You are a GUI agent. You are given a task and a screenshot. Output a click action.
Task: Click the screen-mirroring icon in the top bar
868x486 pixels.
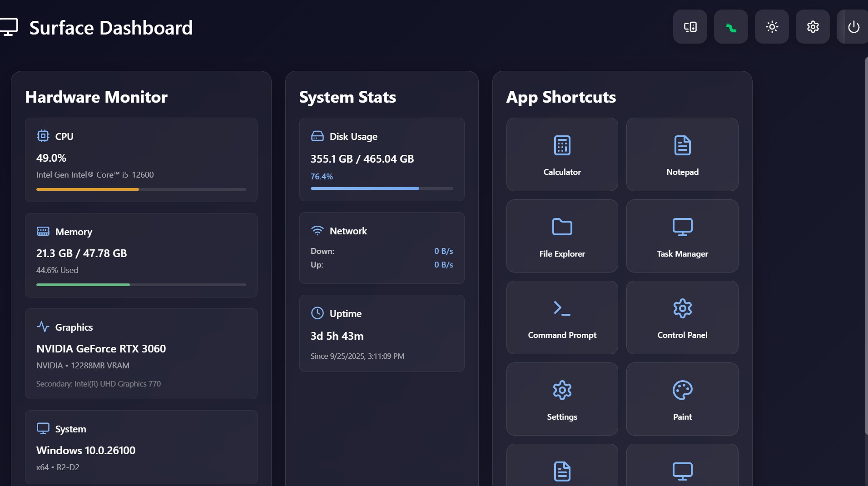[690, 27]
